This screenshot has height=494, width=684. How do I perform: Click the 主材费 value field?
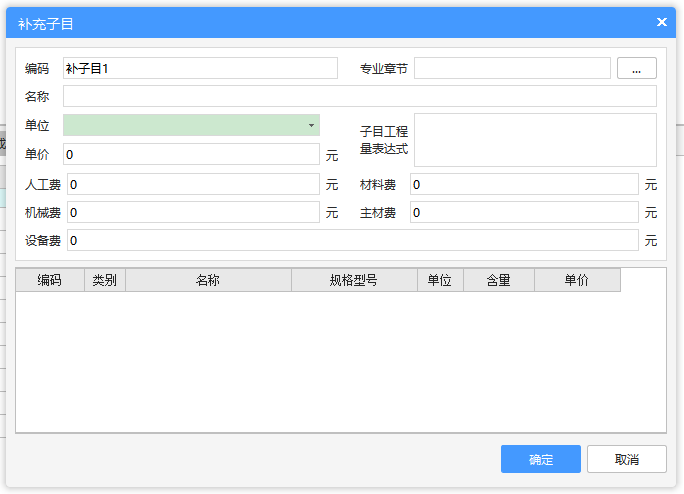(x=524, y=213)
